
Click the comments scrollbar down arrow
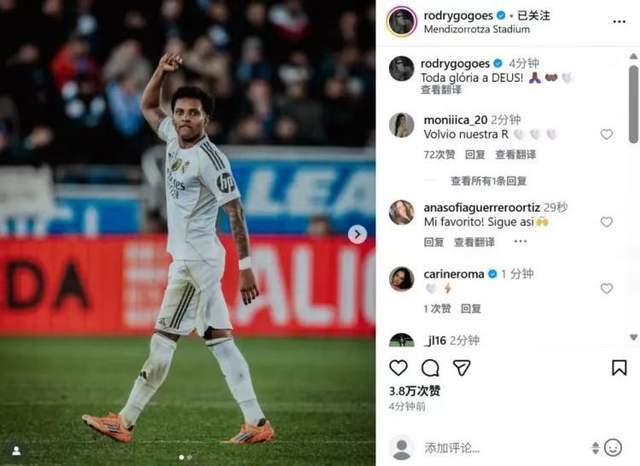pos(633,337)
